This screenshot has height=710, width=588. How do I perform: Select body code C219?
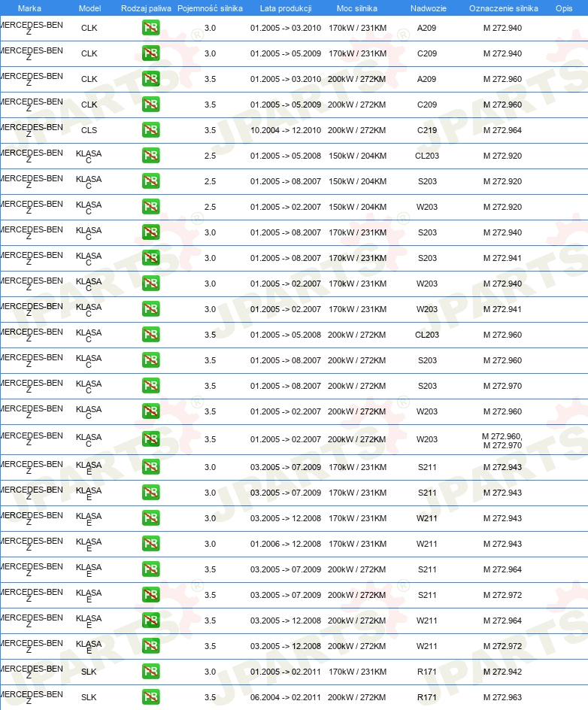[427, 130]
